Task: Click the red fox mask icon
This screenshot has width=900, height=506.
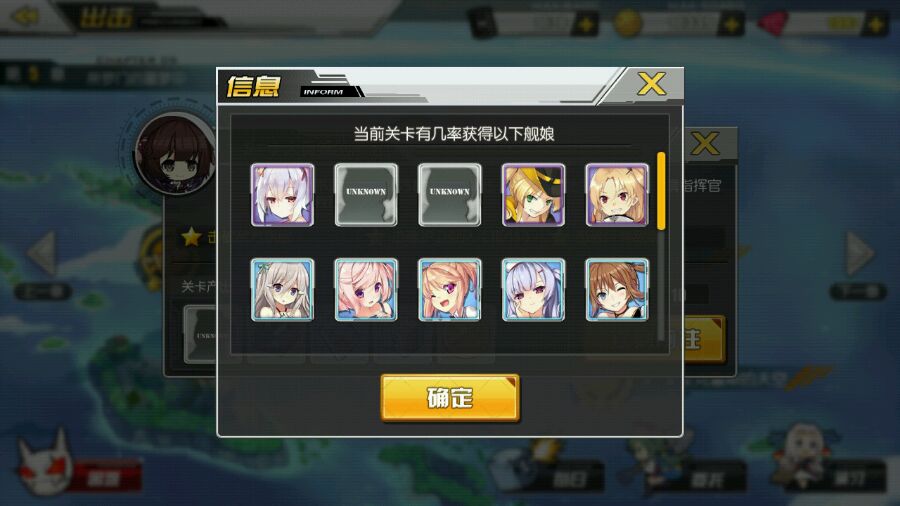Action: coord(44,464)
